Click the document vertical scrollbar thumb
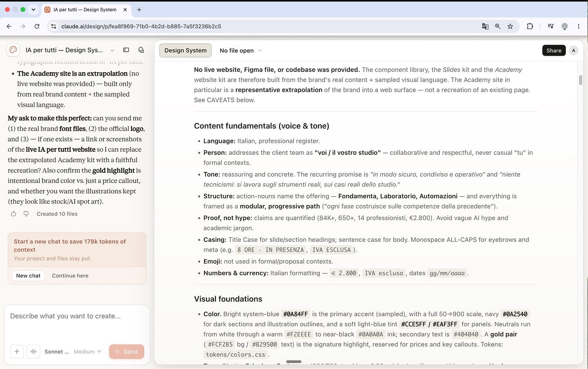Viewport: 588px width, 369px height. pyautogui.click(x=580, y=80)
